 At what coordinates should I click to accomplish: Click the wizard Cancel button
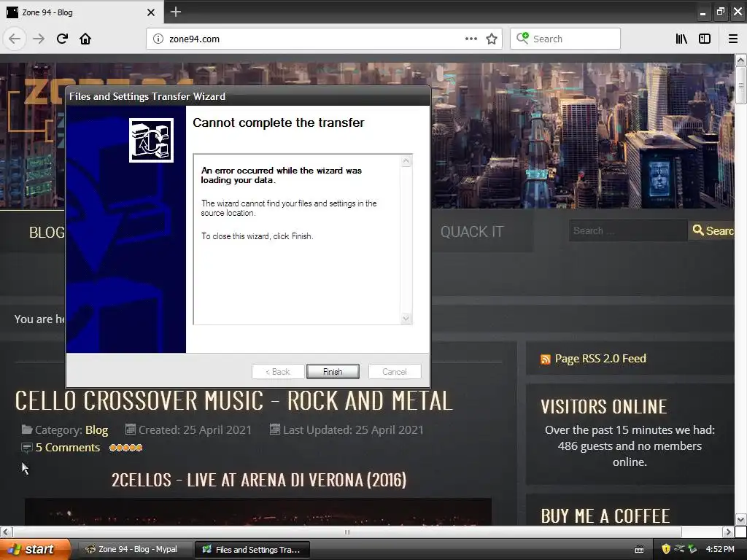(x=395, y=371)
